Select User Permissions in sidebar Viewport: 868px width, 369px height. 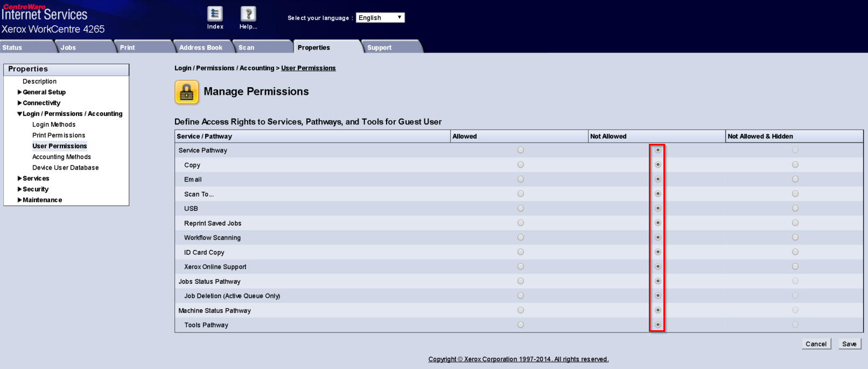point(60,146)
